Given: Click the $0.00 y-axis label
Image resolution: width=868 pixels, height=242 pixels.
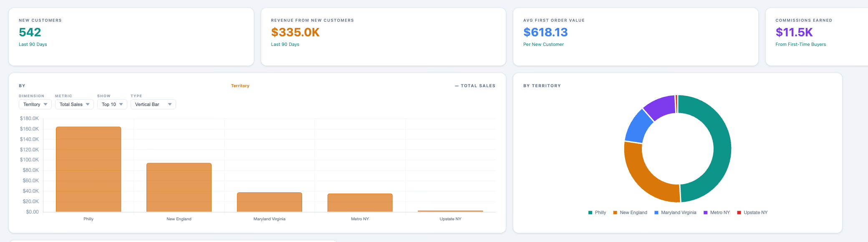Looking at the screenshot, I should tap(32, 212).
